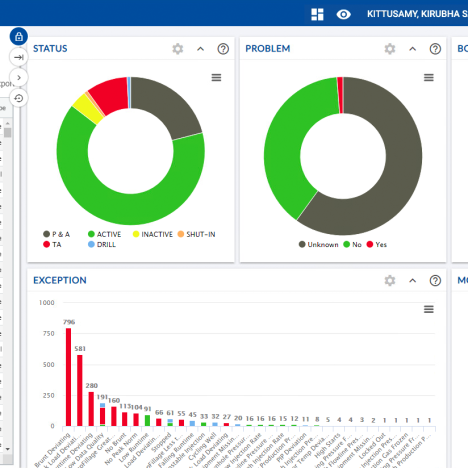Screen dimensions: 468x468
Task: Toggle TA legend item
Action: point(52,245)
